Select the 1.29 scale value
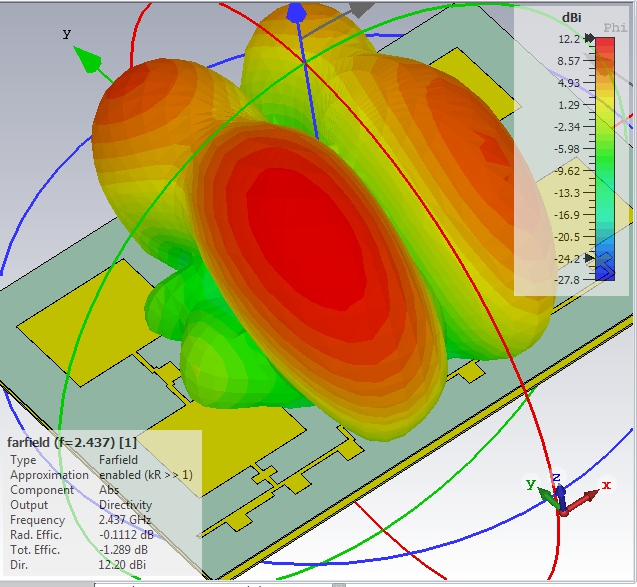637x587 pixels. (569, 105)
